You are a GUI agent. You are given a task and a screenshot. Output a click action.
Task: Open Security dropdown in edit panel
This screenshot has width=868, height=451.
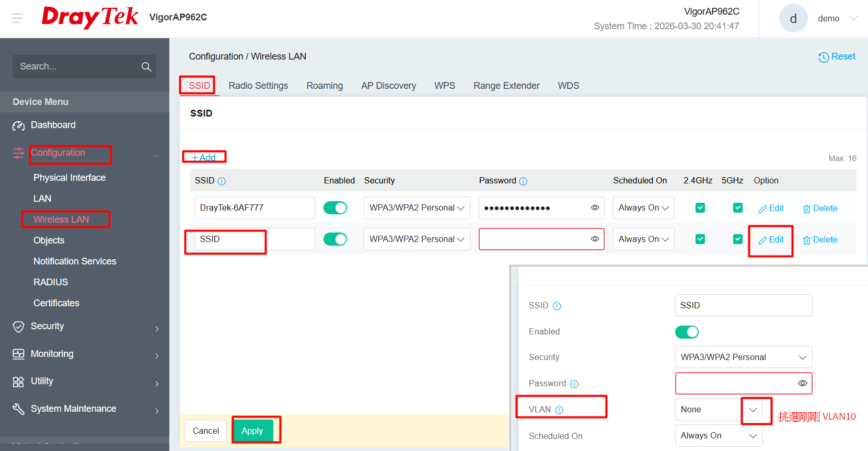tap(743, 357)
